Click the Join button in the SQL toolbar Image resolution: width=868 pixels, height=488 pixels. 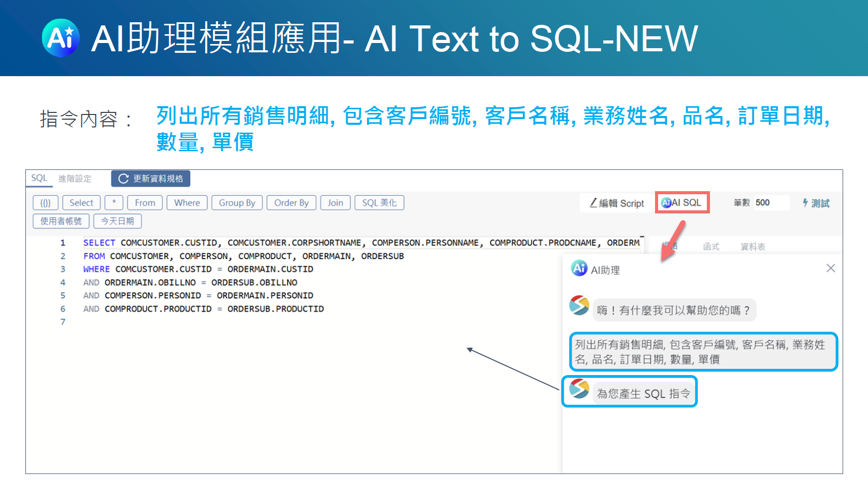click(335, 203)
